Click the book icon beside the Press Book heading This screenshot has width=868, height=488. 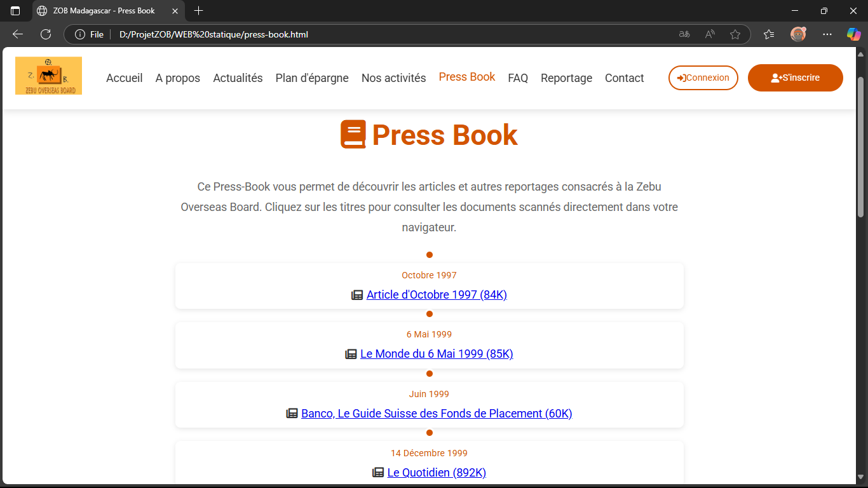[353, 135]
